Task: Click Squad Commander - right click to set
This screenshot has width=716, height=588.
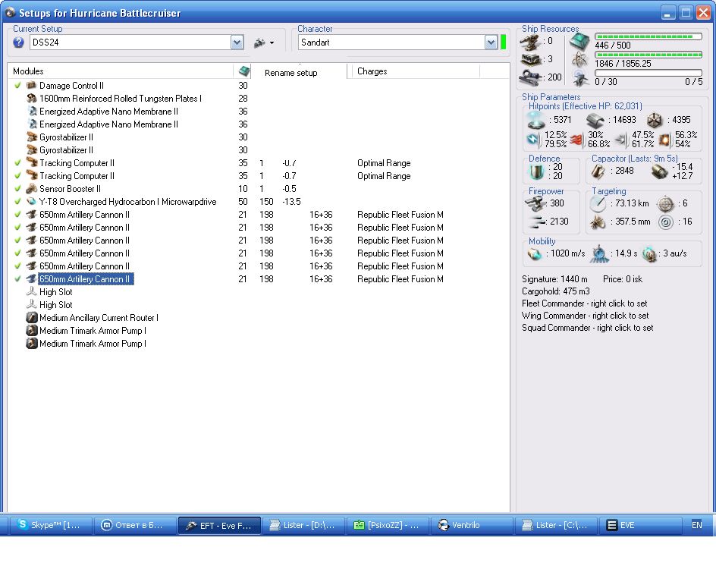Action: (587, 328)
